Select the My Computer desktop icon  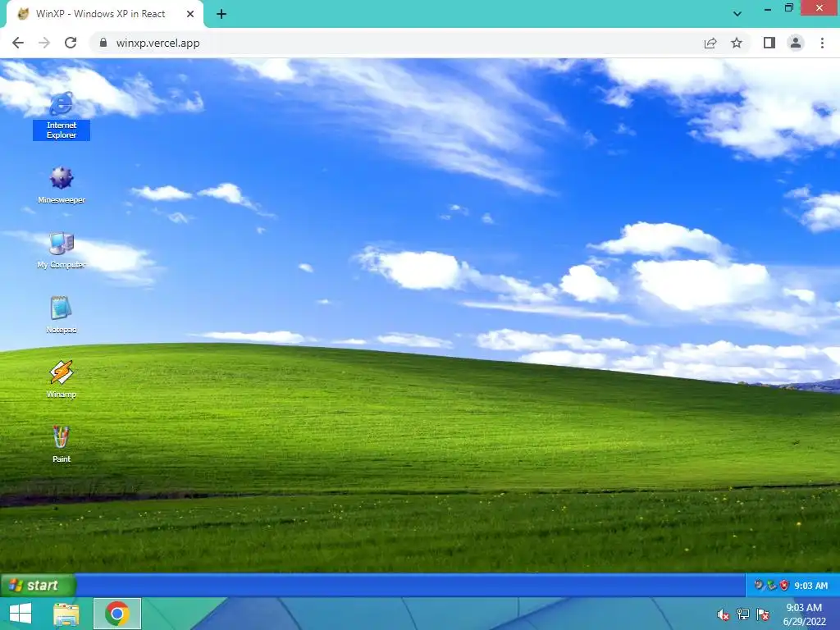tap(61, 249)
